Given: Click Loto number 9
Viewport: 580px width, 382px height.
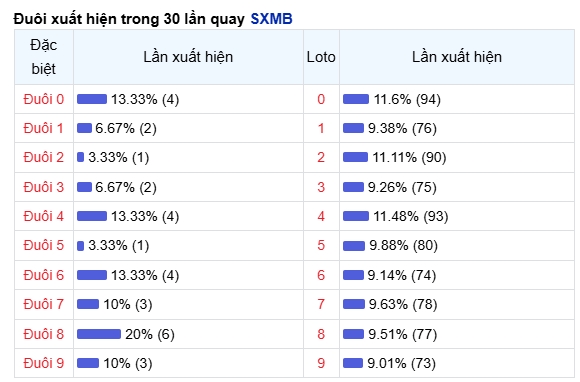Looking at the screenshot, I should click(321, 363).
